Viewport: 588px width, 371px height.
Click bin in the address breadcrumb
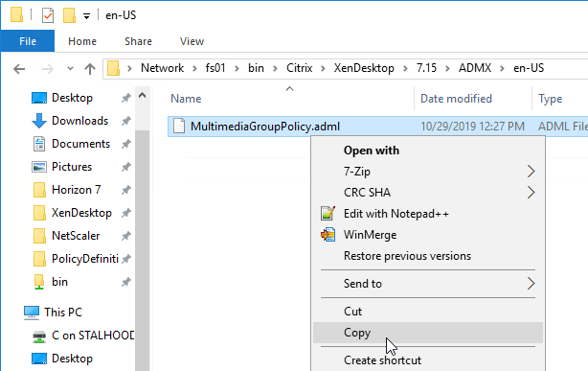[x=256, y=68]
